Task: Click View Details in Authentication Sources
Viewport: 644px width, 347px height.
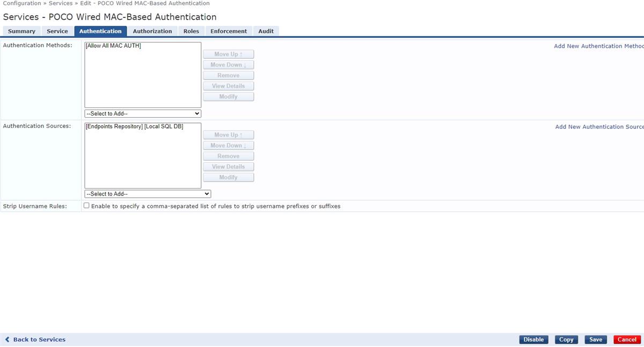Action: click(229, 167)
